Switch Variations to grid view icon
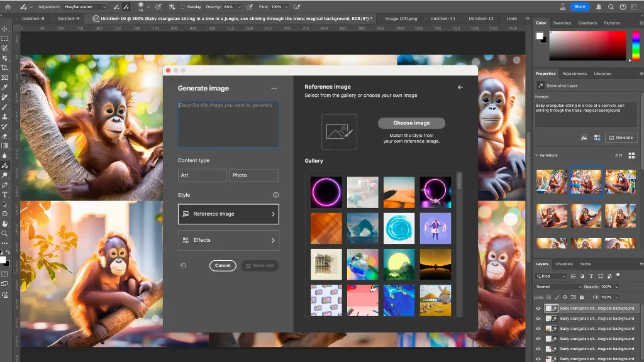The image size is (644, 362). (631, 155)
